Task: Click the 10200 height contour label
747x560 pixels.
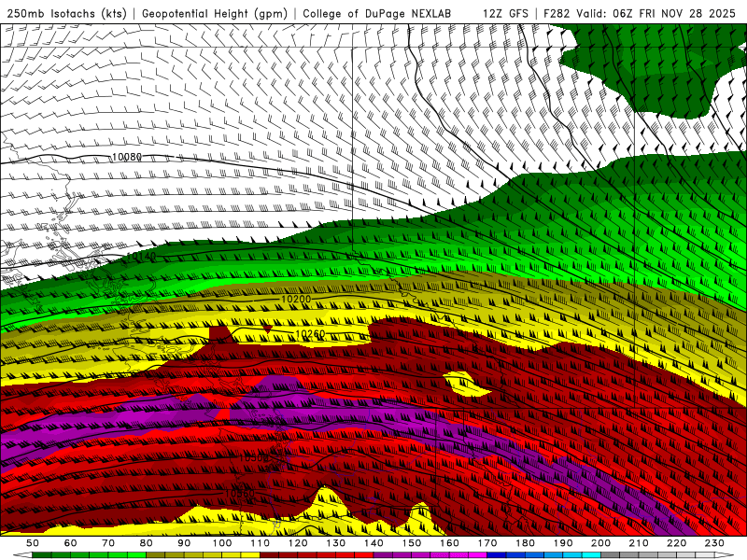Action: point(296,299)
